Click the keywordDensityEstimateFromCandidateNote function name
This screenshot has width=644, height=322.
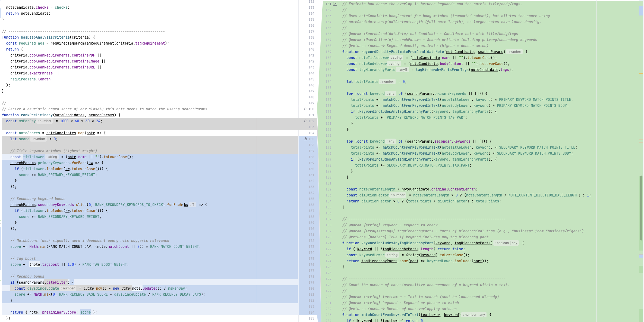point(402,52)
